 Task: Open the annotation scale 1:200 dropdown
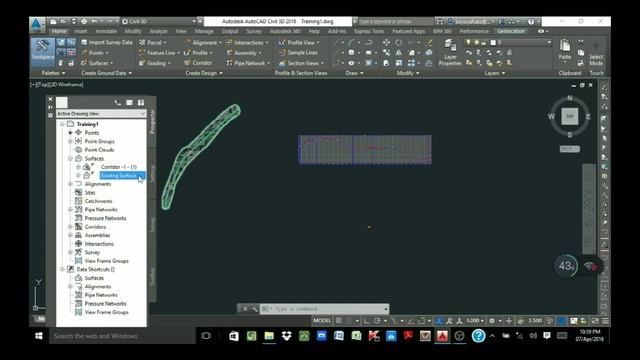click(x=475, y=321)
